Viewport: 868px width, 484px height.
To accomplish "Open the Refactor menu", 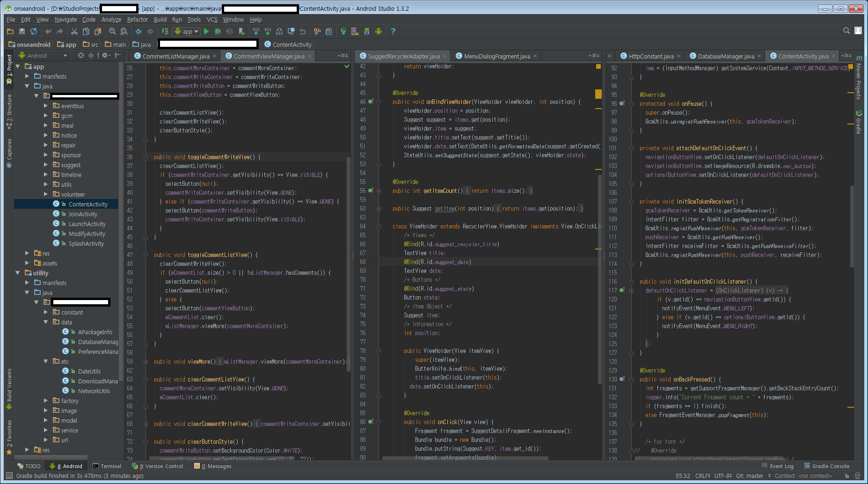I will pyautogui.click(x=137, y=20).
